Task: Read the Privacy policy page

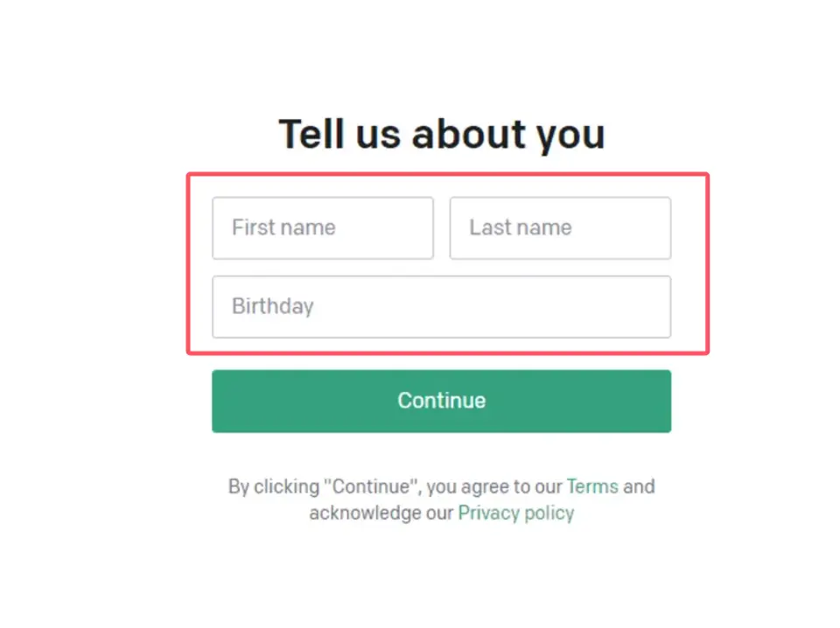Action: click(515, 513)
